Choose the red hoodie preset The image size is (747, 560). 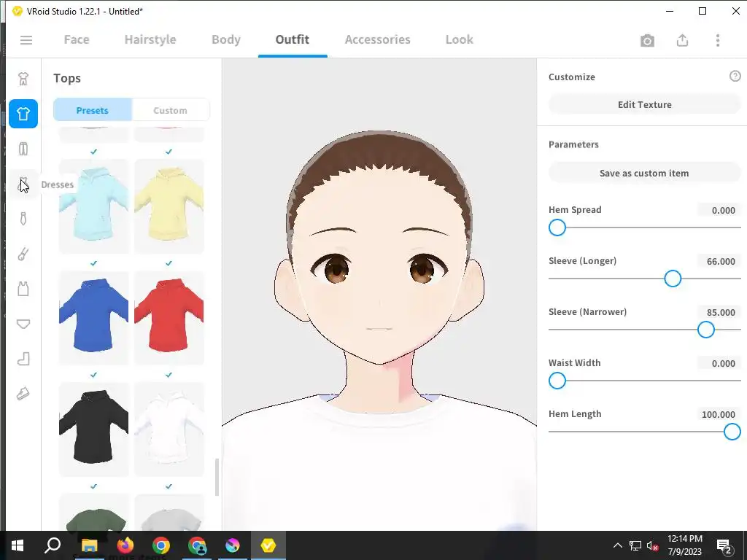pyautogui.click(x=169, y=318)
